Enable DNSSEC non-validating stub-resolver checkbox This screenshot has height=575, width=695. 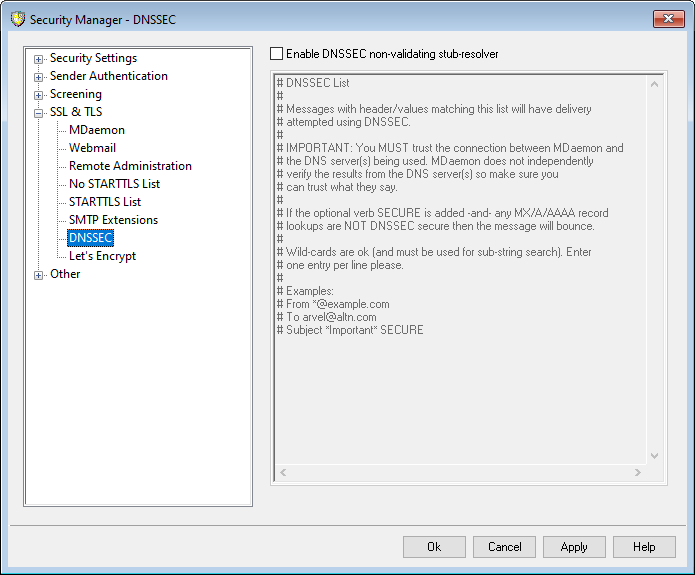(277, 54)
